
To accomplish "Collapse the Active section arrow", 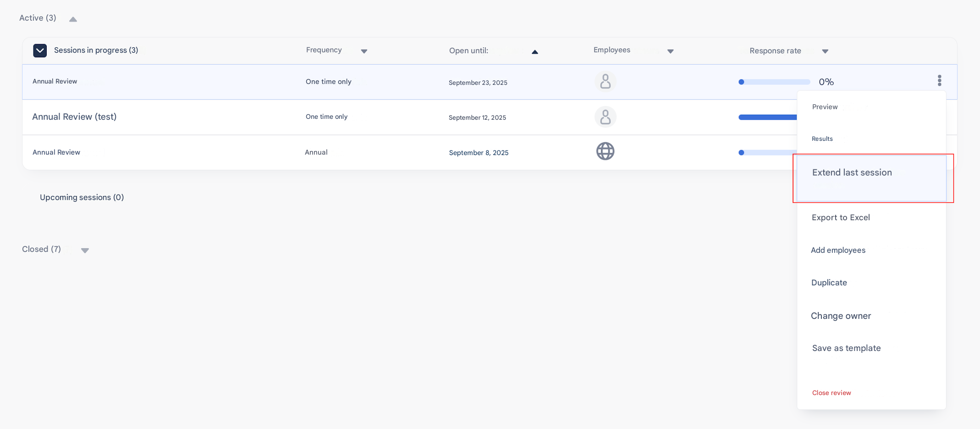I will (73, 19).
